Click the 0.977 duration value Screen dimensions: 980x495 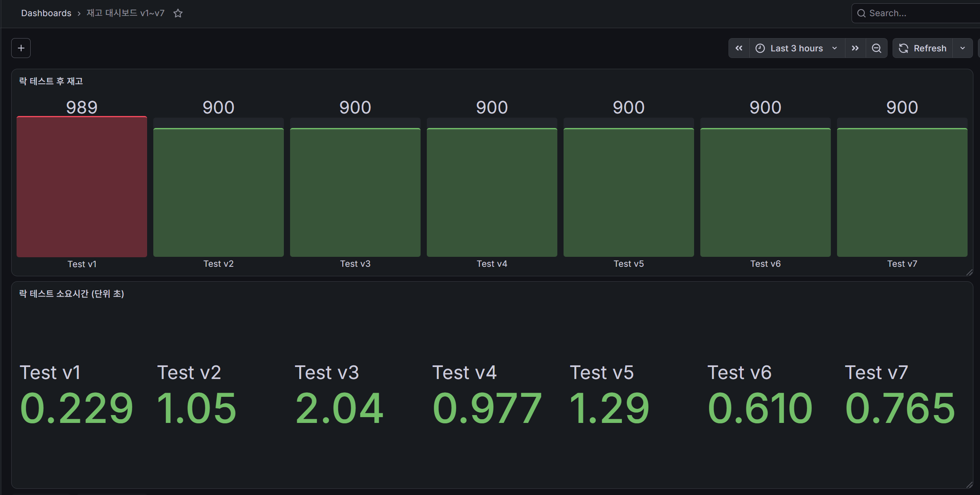487,408
